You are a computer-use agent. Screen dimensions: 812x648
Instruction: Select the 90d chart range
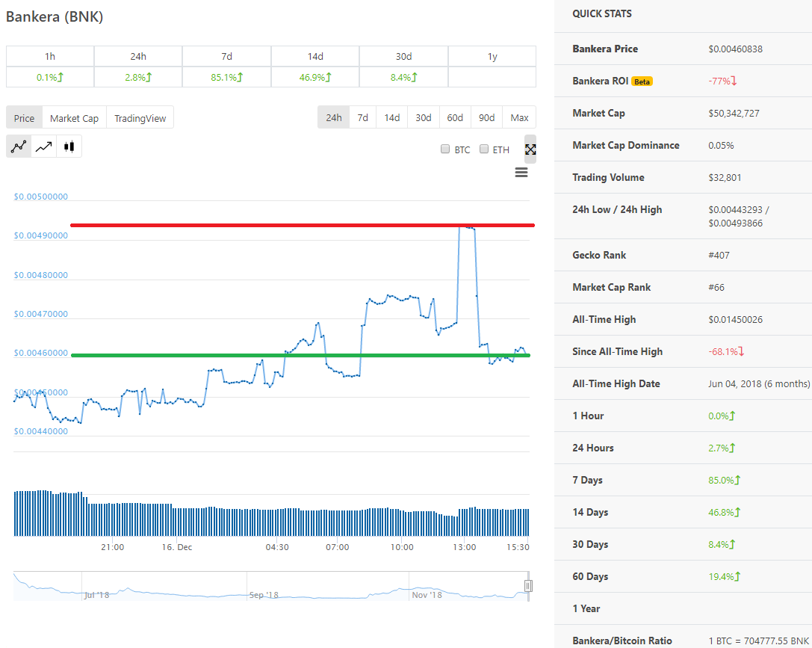pos(486,117)
